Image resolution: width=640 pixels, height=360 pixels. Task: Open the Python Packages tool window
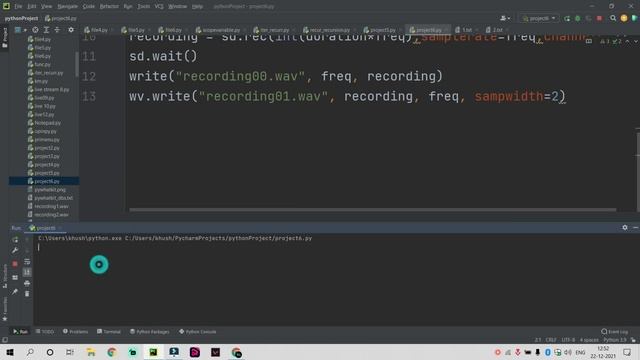click(149, 331)
